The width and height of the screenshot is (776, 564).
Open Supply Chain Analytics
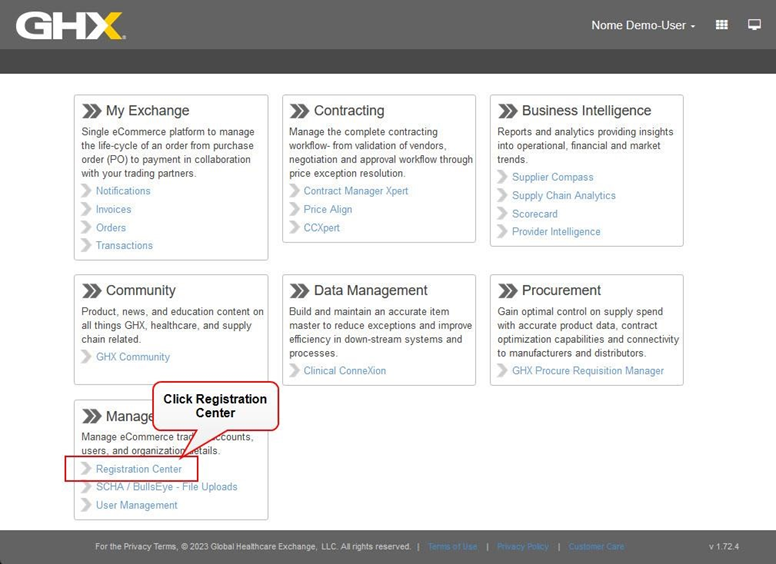(563, 196)
